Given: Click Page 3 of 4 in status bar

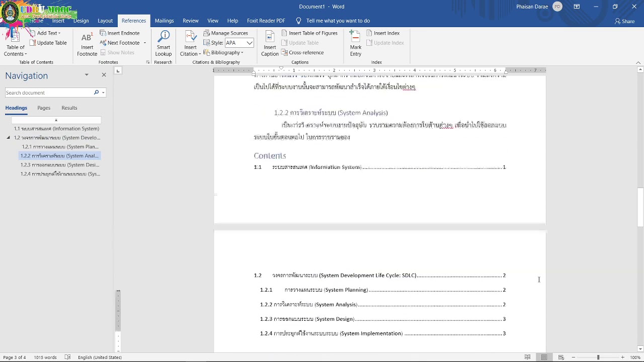Looking at the screenshot, I should (15, 357).
